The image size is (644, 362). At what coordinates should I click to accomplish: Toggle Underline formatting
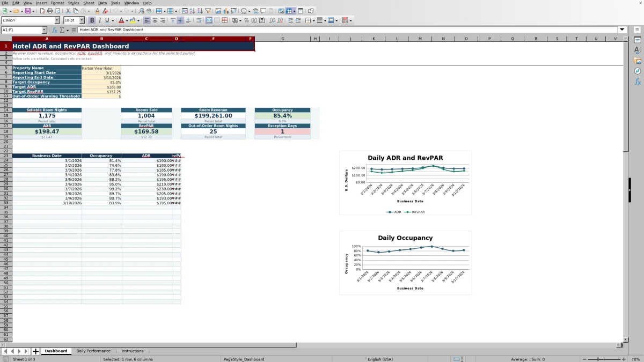pos(107,20)
